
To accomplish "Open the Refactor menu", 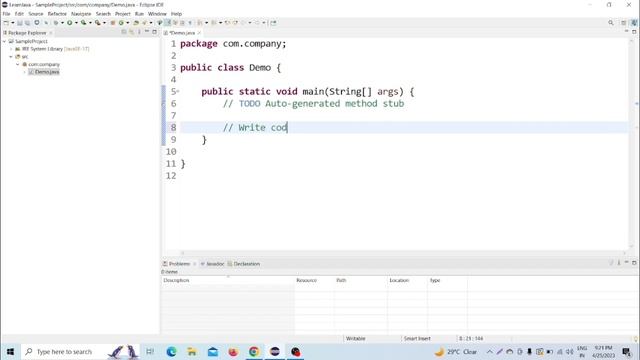I will (x=57, y=14).
